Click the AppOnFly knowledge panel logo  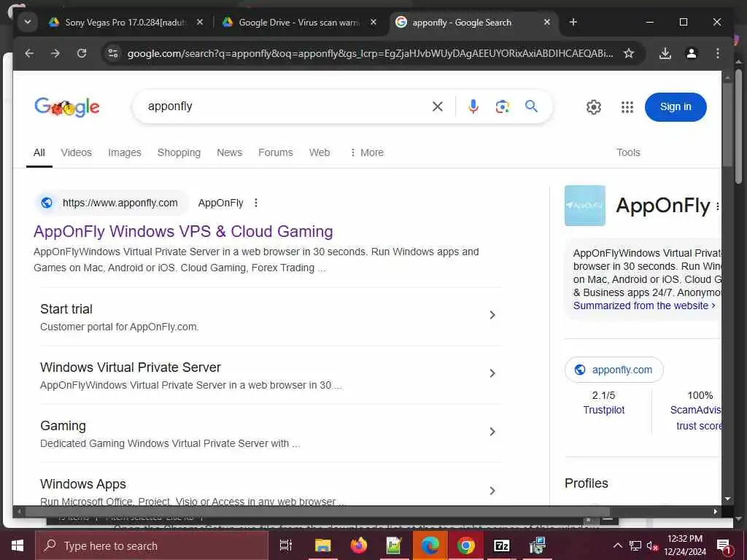584,206
